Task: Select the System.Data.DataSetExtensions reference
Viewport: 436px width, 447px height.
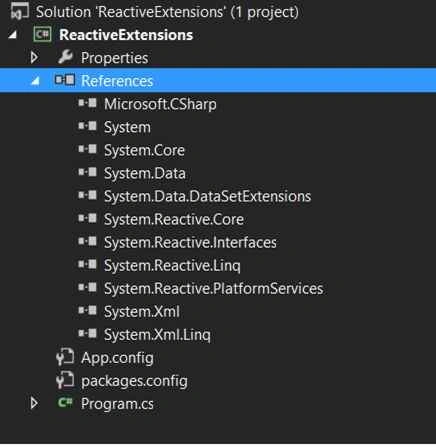Action: [207, 196]
